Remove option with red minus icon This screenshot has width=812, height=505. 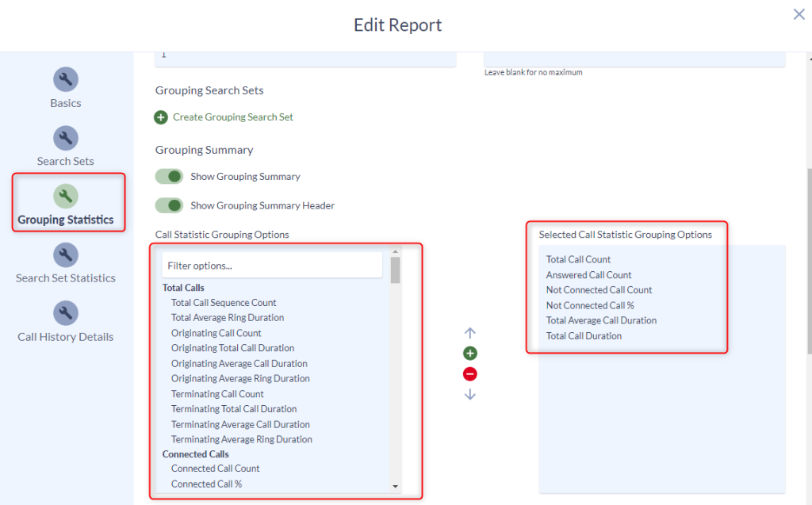(469, 374)
